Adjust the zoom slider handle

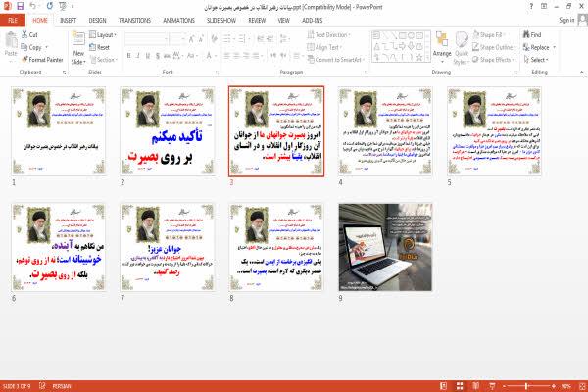(526, 386)
